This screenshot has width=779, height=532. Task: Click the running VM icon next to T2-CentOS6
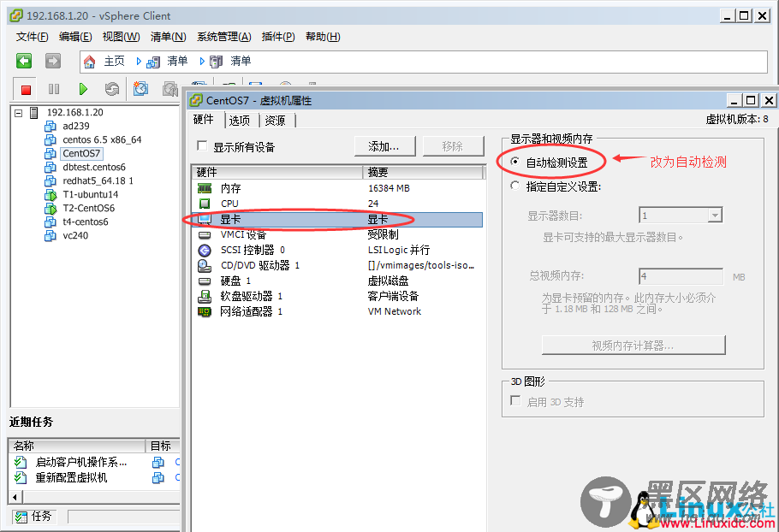pyautogui.click(x=51, y=209)
